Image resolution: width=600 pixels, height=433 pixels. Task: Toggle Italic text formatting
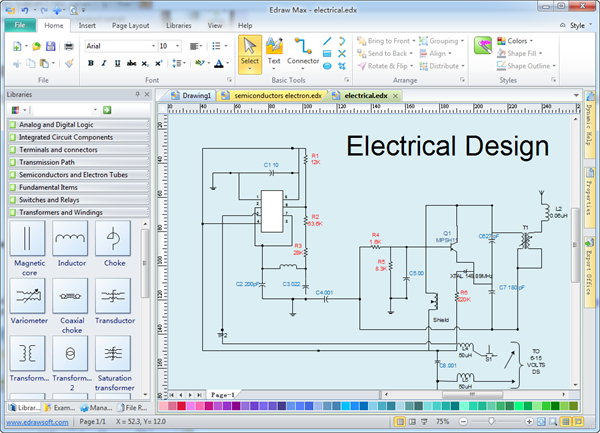click(x=104, y=63)
